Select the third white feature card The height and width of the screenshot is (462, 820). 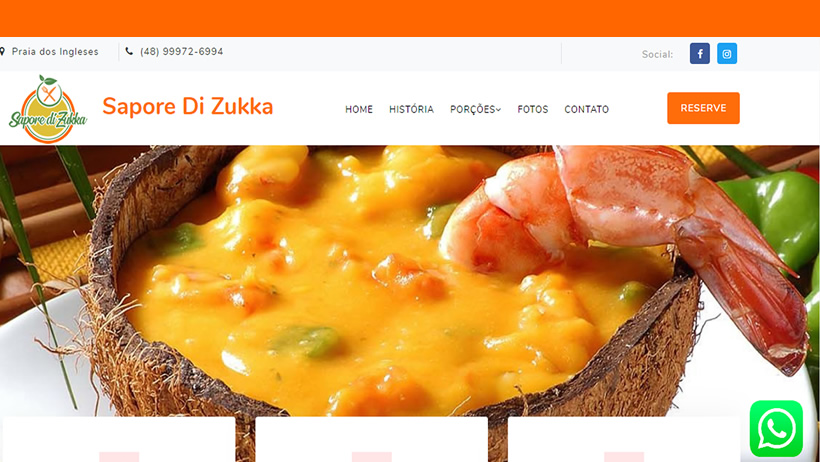(624, 440)
